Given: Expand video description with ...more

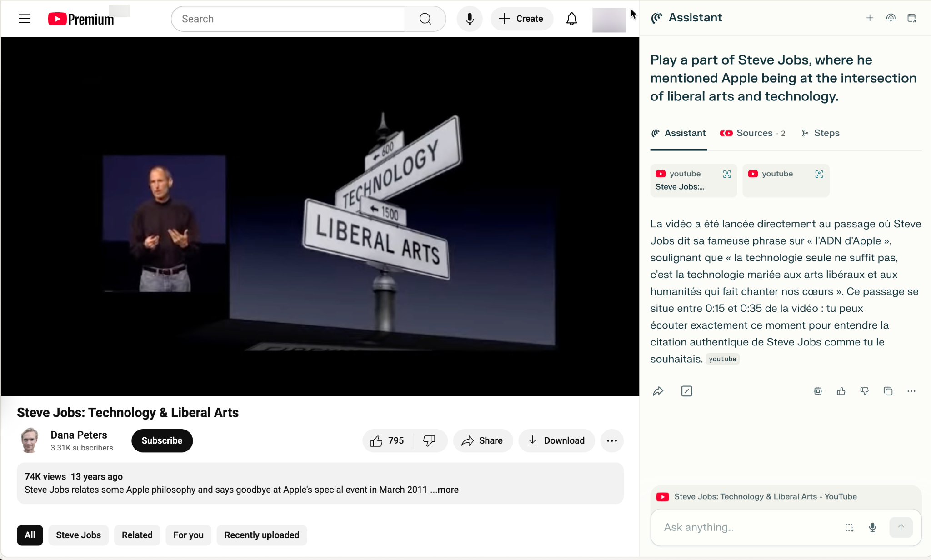Looking at the screenshot, I should point(445,490).
